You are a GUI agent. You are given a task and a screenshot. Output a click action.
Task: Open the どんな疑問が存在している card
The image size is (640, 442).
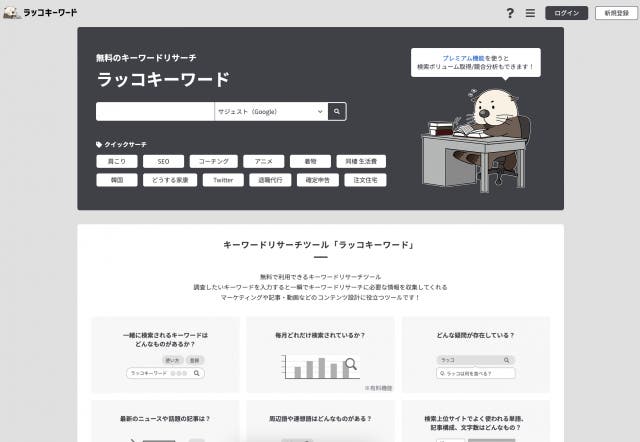(x=476, y=355)
